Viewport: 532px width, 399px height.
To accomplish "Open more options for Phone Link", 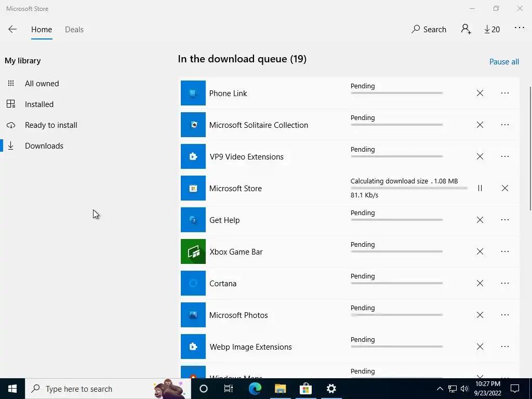I will pyautogui.click(x=505, y=93).
